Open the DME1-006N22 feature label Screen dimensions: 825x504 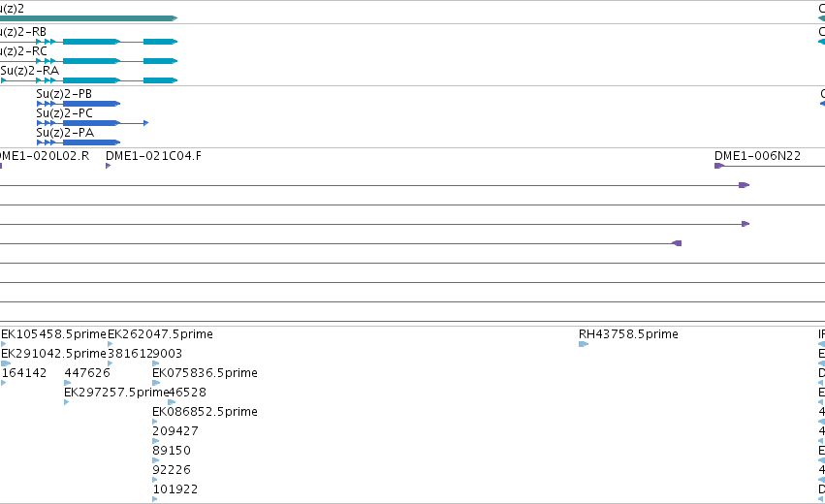click(x=757, y=156)
